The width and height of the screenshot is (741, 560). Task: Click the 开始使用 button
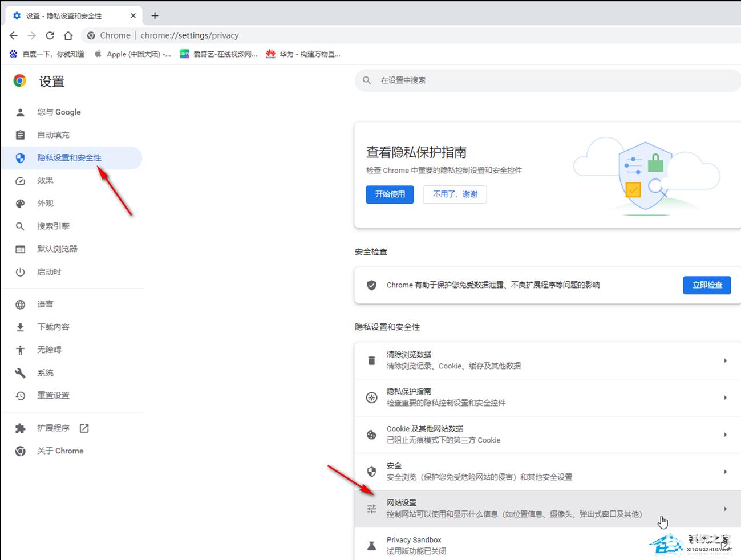point(390,194)
